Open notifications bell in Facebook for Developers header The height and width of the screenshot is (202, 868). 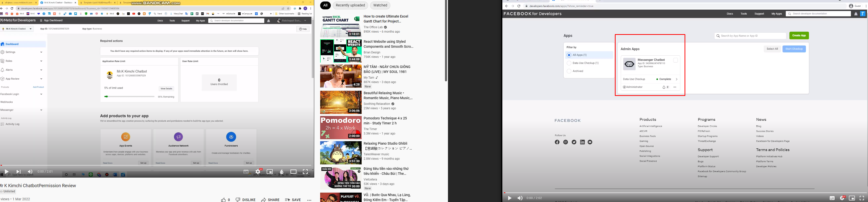pyautogui.click(x=856, y=14)
